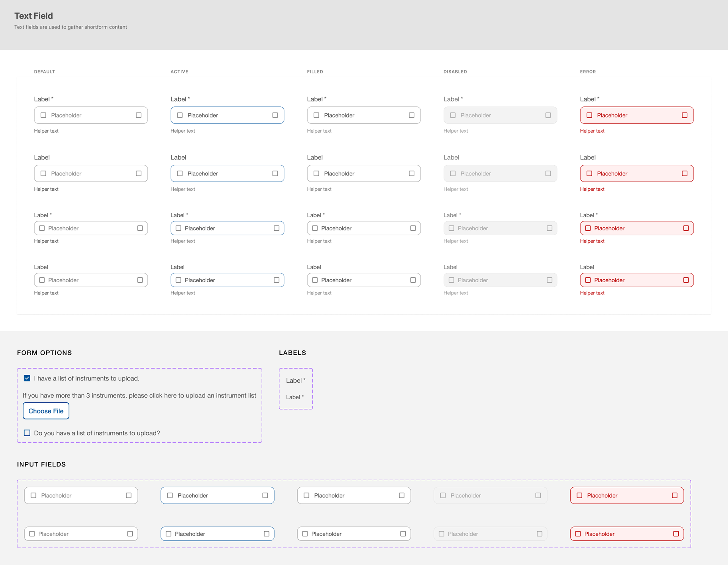Click leading icon in first ACTIVE column field
This screenshot has width=728, height=565.
180,115
